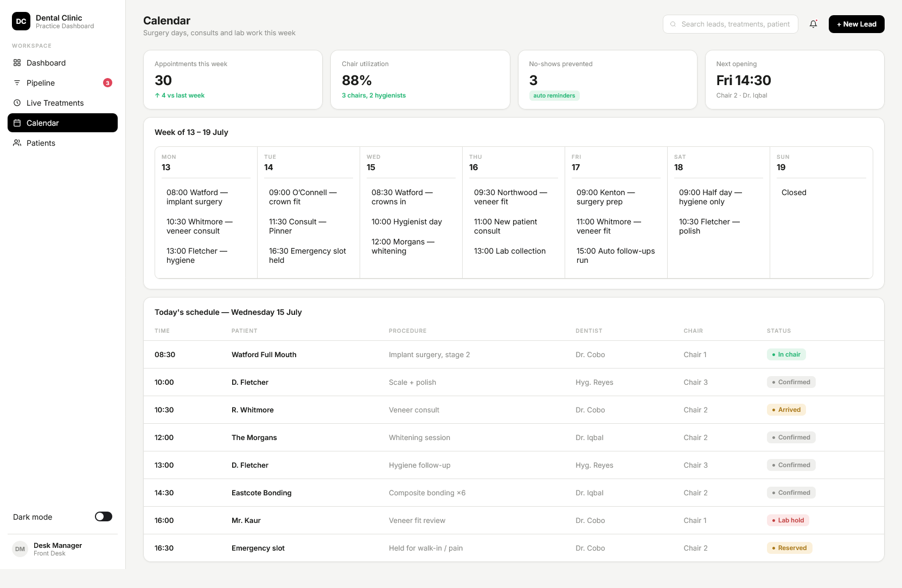
Task: Open 08:30 Watford crowns in event
Action: [x=402, y=197]
